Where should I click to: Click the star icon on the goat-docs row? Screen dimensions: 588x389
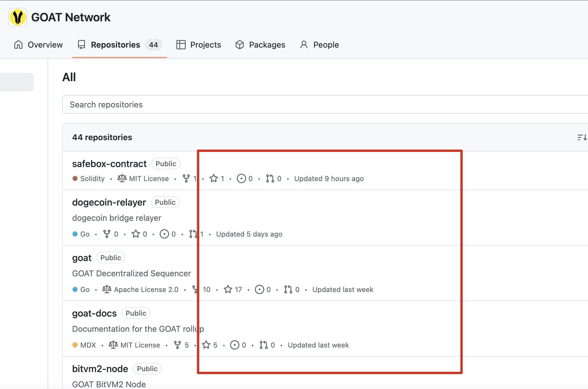[206, 345]
